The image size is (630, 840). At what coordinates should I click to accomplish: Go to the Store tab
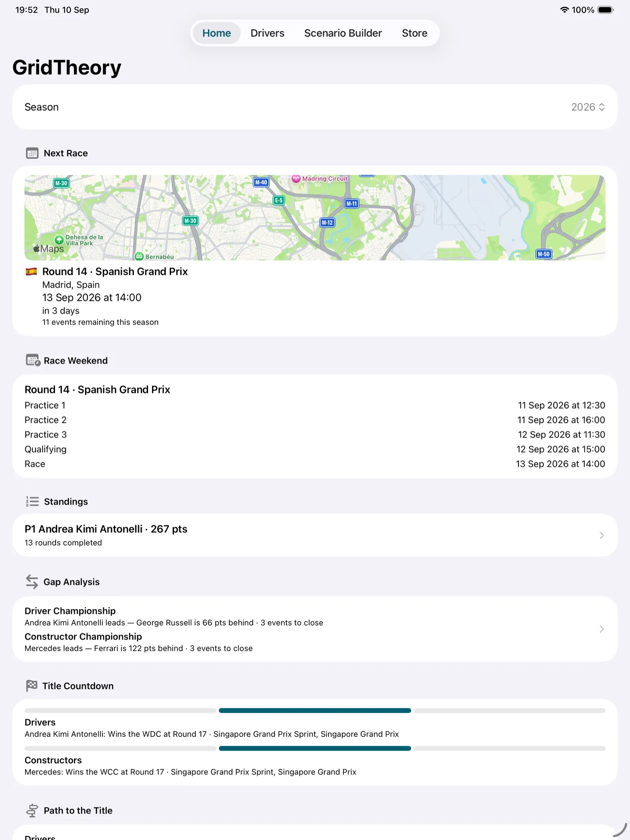click(414, 33)
